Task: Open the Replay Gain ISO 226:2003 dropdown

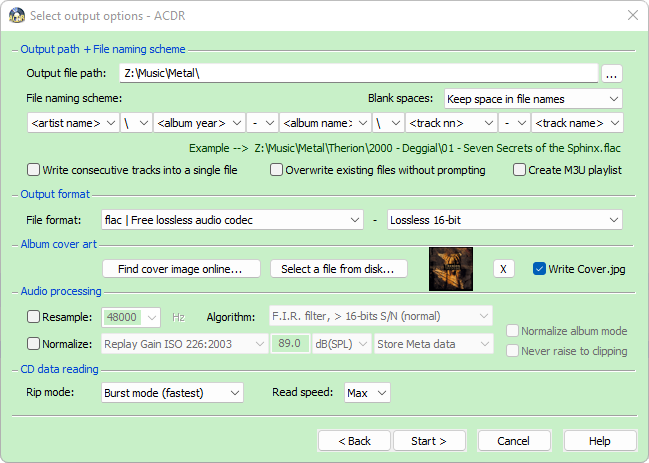Action: point(185,344)
